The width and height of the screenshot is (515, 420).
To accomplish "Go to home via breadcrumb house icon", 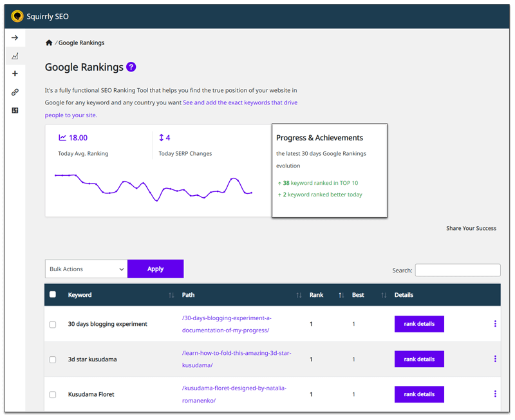I will pos(49,43).
